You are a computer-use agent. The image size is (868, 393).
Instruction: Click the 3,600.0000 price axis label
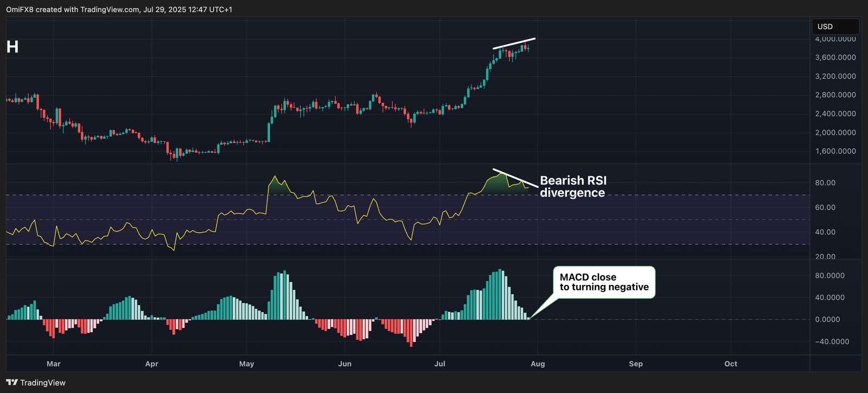click(x=835, y=58)
